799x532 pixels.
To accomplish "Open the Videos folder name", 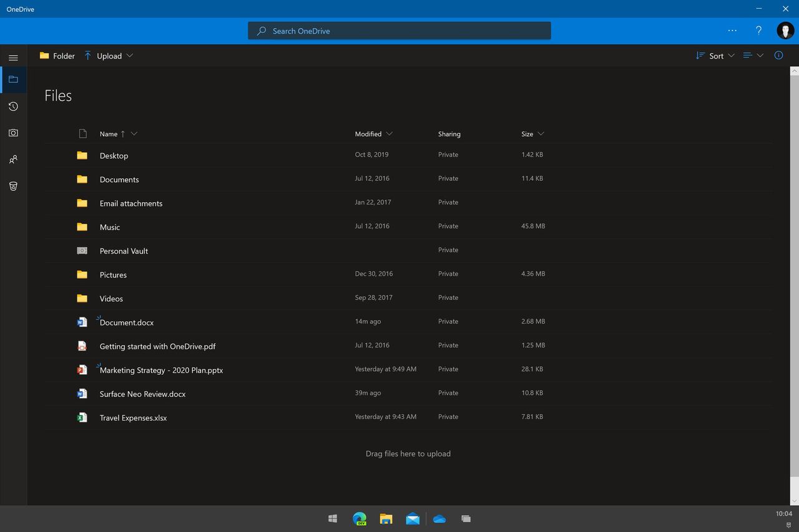I will click(111, 299).
